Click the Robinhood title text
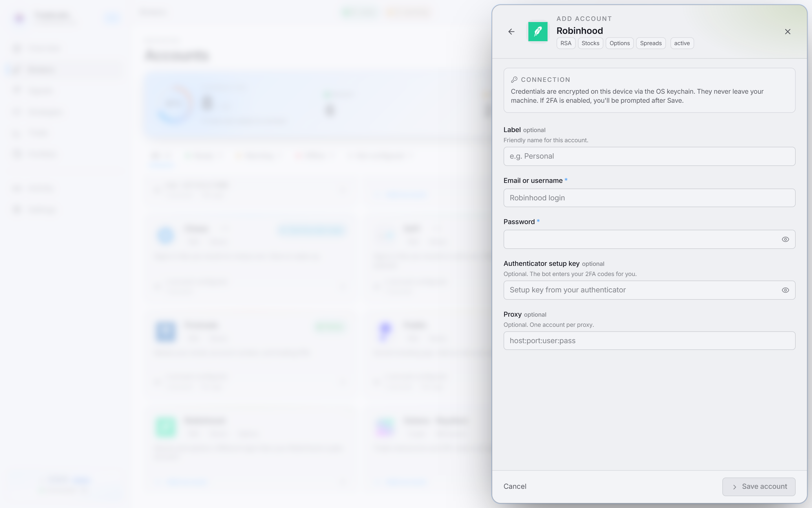The height and width of the screenshot is (508, 812). click(579, 30)
